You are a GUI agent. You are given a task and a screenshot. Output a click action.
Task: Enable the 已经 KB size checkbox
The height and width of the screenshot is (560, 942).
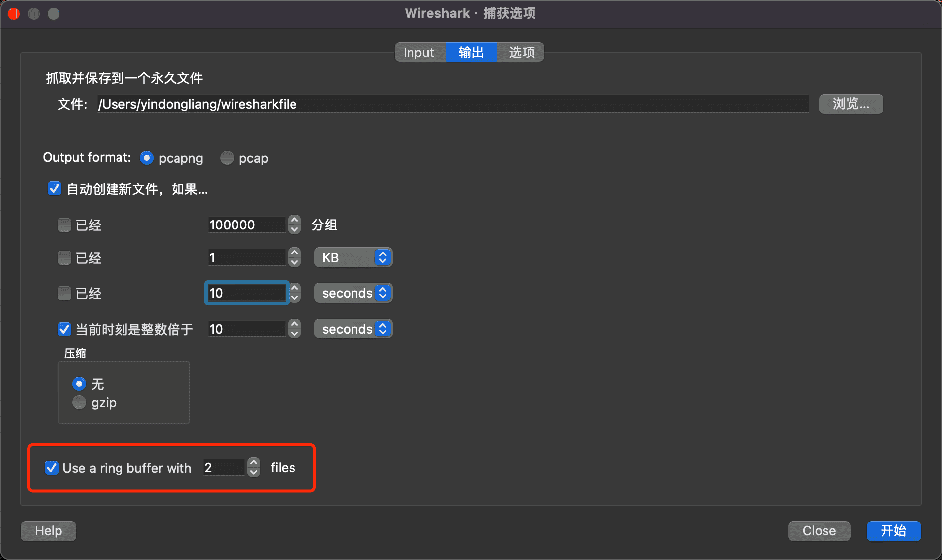(x=64, y=258)
